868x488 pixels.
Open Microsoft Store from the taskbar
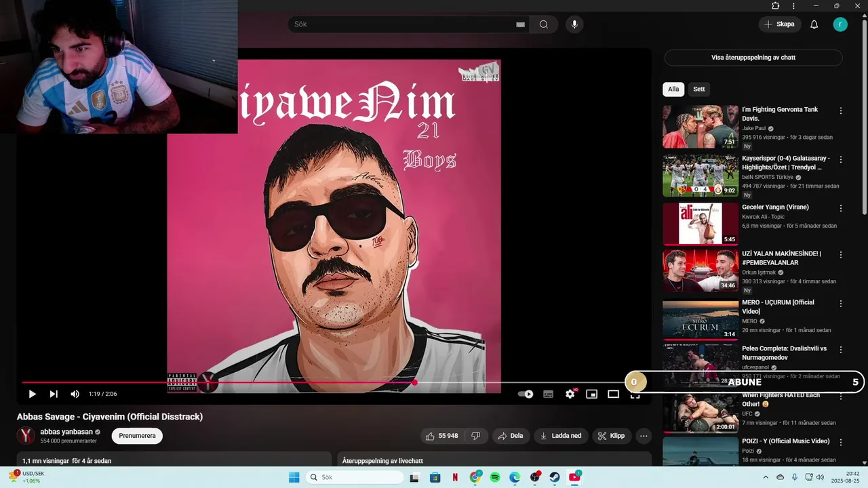tap(435, 477)
